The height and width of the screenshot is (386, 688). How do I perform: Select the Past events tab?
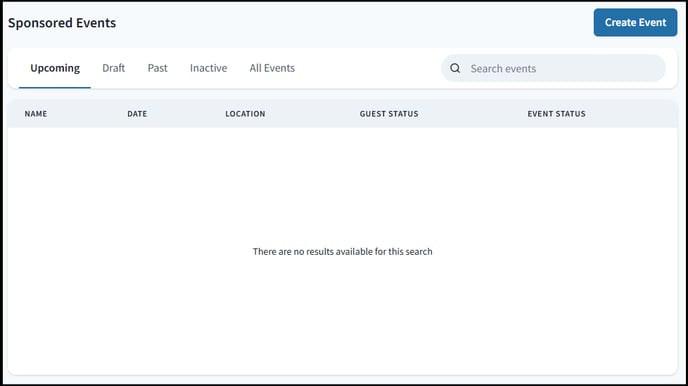coord(158,68)
